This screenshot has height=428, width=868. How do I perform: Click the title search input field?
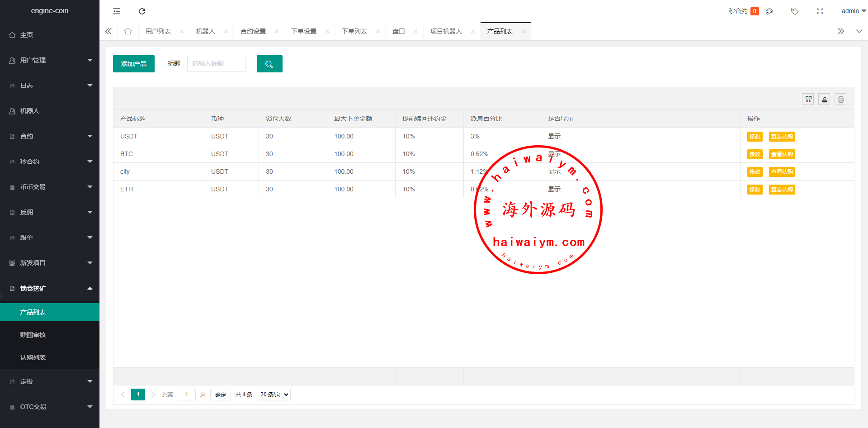click(217, 64)
